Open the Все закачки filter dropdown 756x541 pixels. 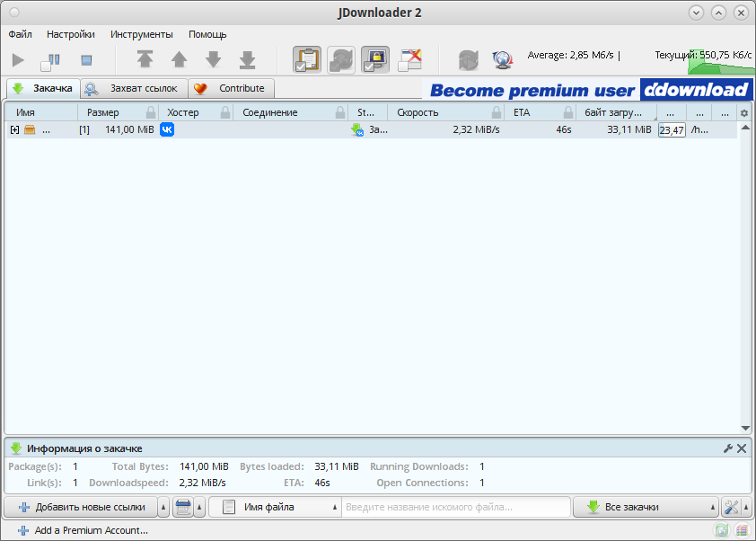coord(646,507)
